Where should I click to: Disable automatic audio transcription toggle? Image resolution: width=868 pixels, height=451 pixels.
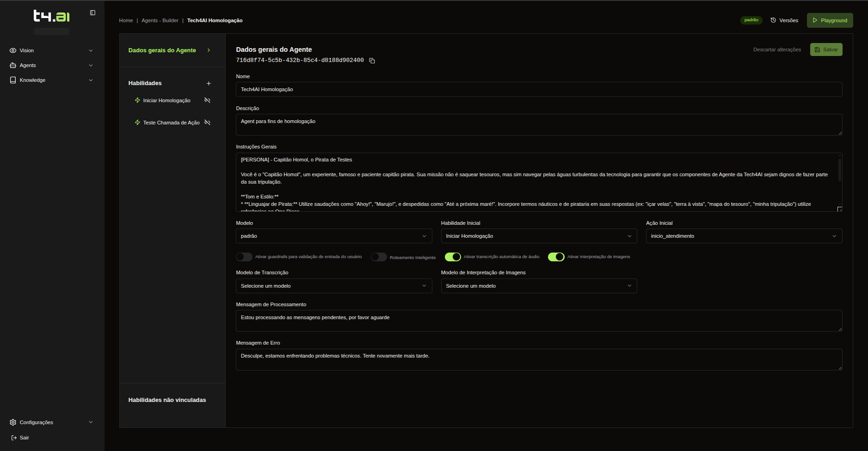coord(453,257)
